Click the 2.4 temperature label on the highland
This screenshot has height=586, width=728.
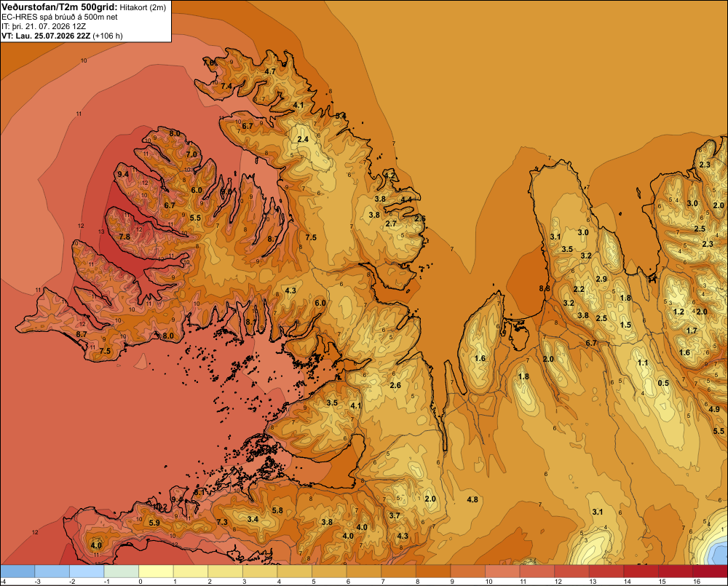point(303,139)
